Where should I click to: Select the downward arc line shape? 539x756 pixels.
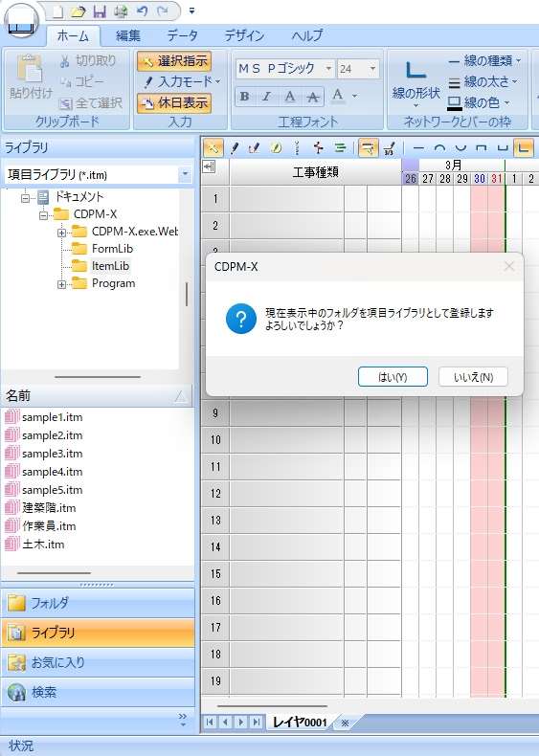pyautogui.click(x=460, y=147)
